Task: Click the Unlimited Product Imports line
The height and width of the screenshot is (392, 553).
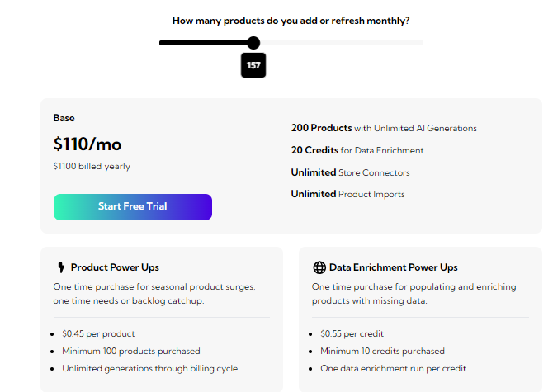Action: [348, 194]
